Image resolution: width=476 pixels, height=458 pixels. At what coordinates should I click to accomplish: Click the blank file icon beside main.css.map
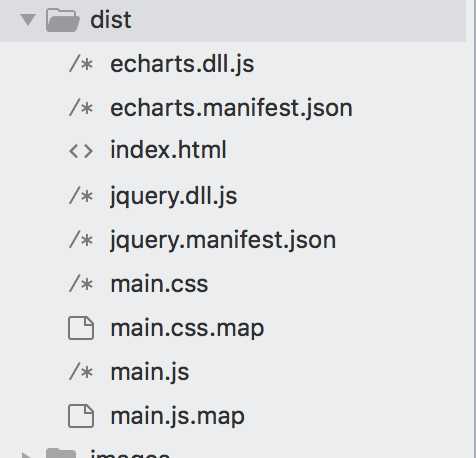tap(81, 328)
